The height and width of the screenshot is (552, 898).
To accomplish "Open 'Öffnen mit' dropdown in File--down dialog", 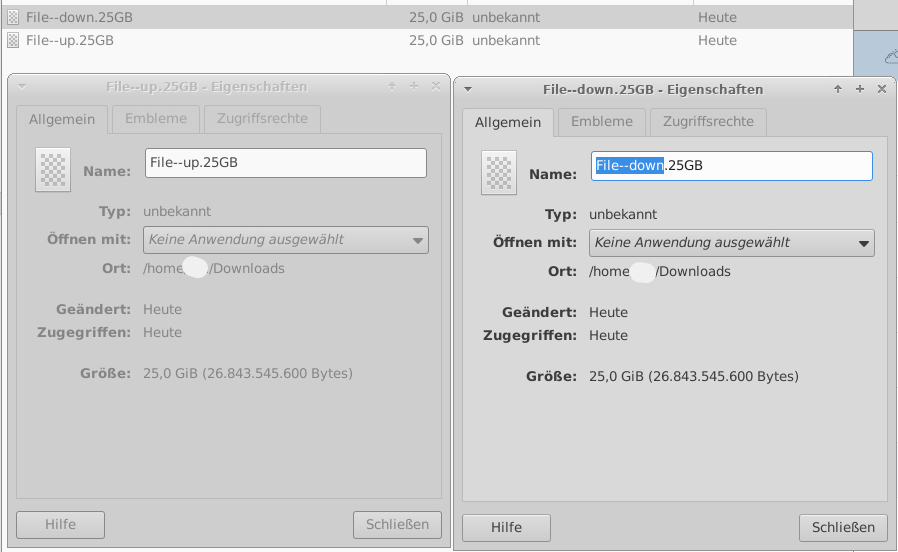I will 731,243.
